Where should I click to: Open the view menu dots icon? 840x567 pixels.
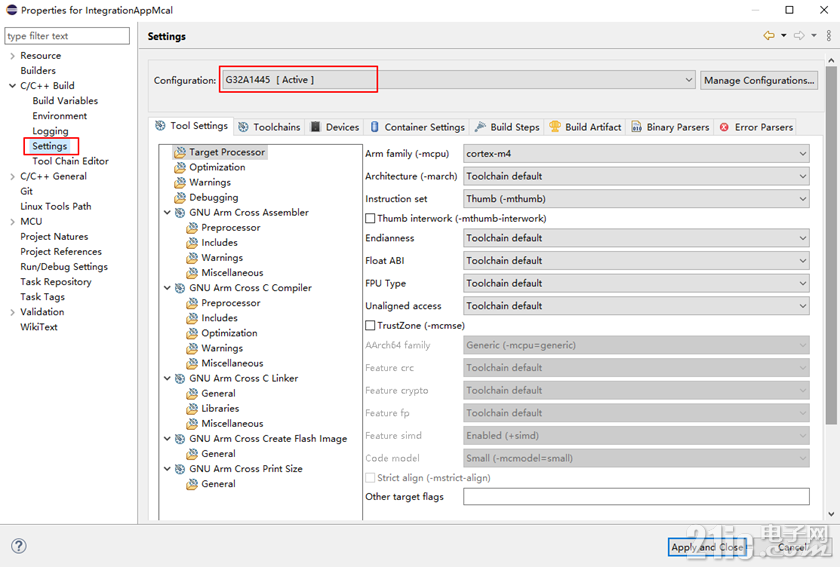(829, 36)
